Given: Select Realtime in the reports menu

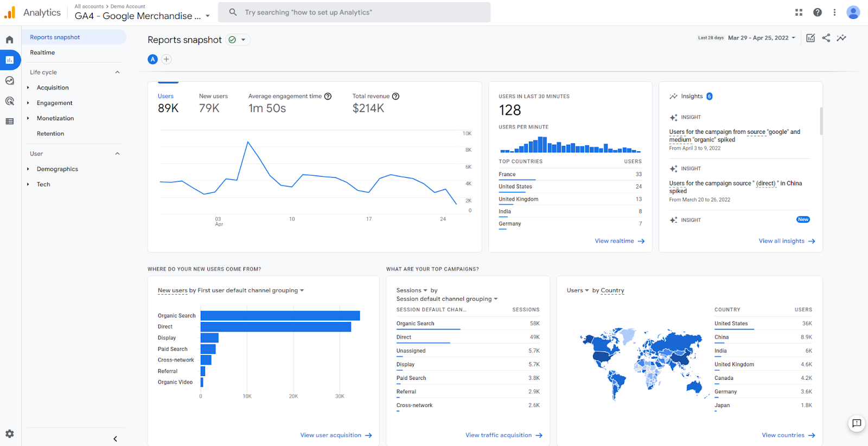Looking at the screenshot, I should click(x=42, y=53).
